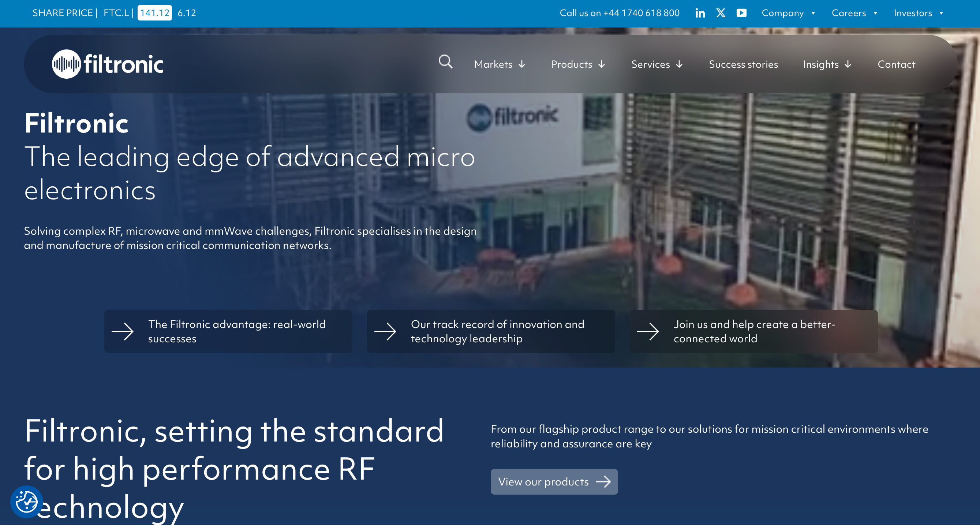
Task: Expand the Investors dropdown menu
Action: tap(919, 13)
